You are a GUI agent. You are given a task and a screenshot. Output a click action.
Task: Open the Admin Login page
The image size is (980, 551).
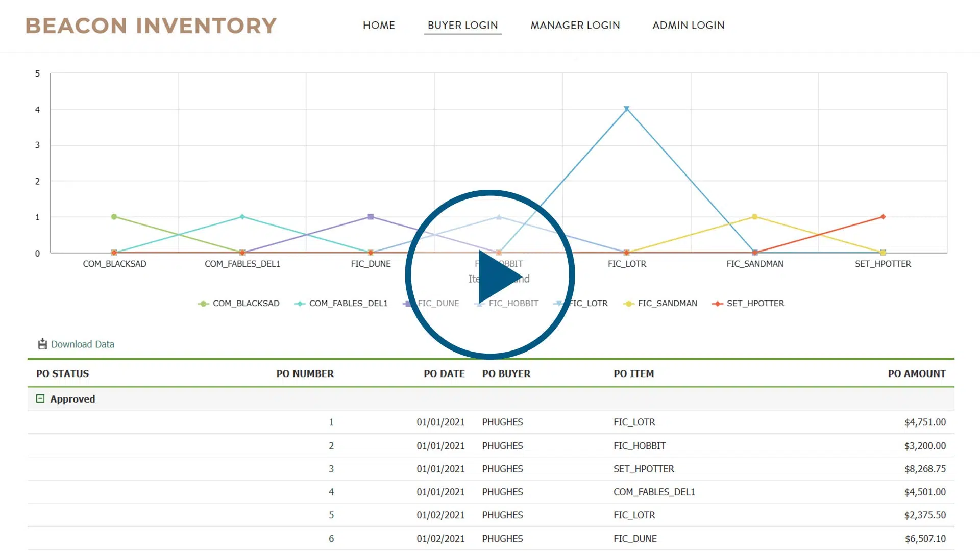(x=688, y=25)
